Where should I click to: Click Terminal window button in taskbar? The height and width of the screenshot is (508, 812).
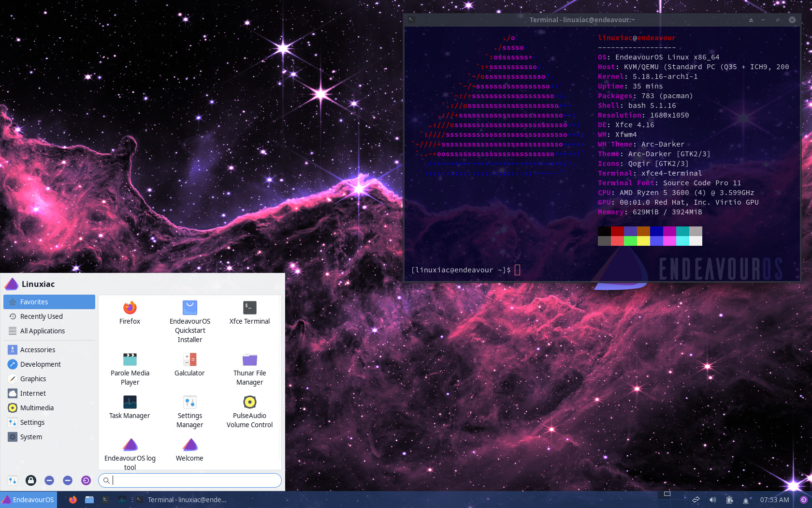(x=182, y=500)
